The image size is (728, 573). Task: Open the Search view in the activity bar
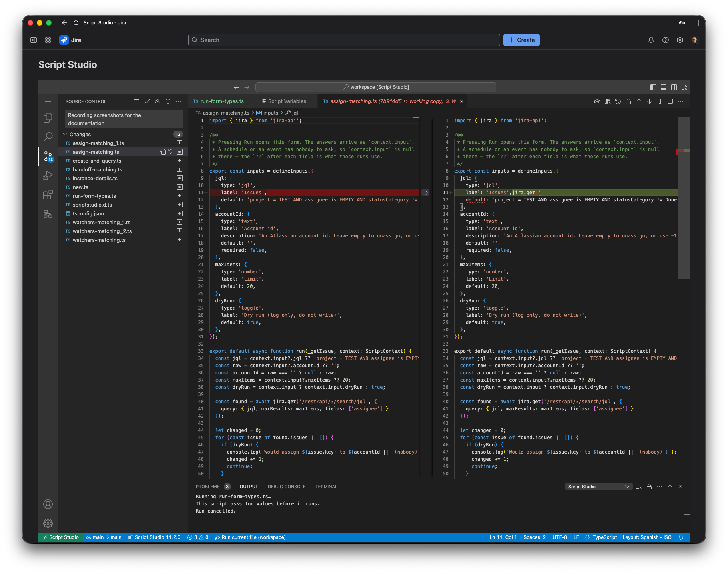(48, 137)
